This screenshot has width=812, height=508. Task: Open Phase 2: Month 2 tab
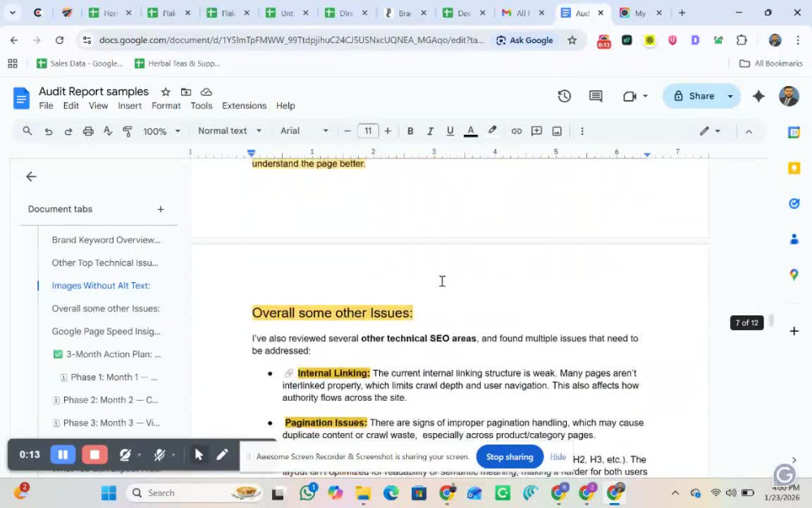[x=106, y=400]
